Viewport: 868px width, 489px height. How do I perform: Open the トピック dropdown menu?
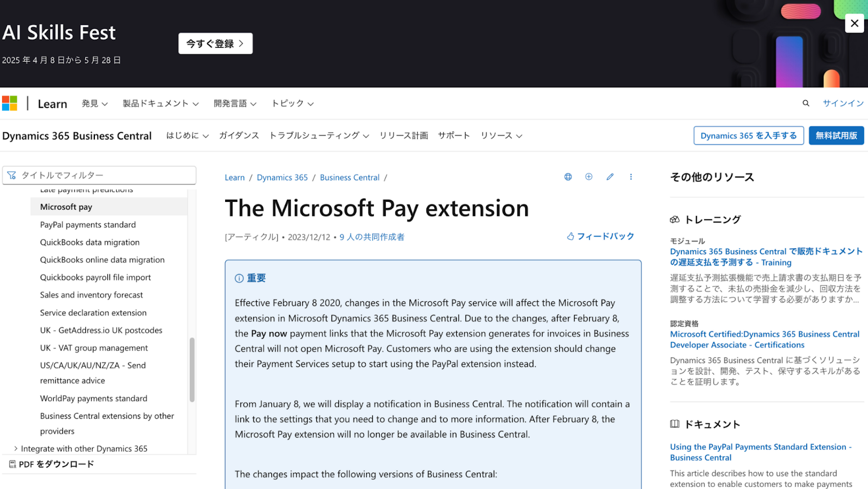click(x=292, y=104)
